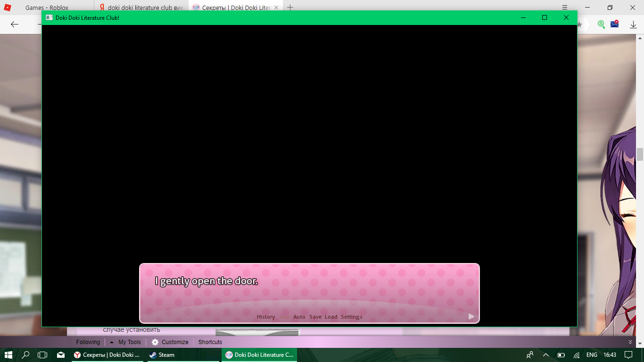
Task: Advance dialogue with the arrow indicator
Action: pyautogui.click(x=471, y=316)
